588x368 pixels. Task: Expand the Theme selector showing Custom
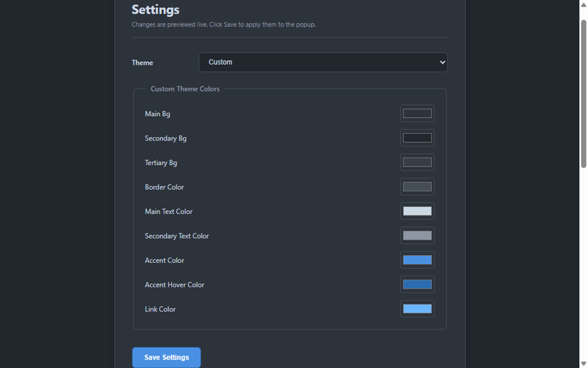tap(323, 62)
